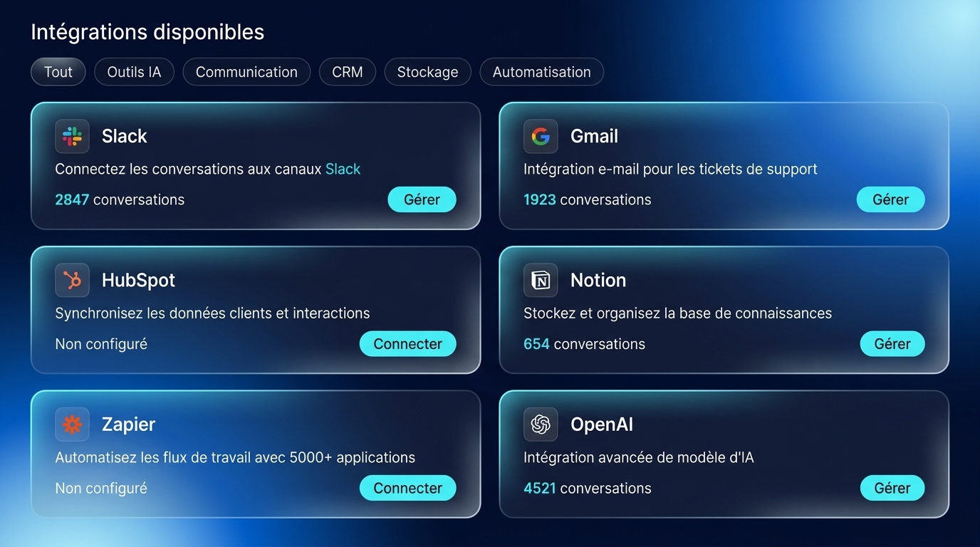Select the CRM filter chip
Screen dimensions: 980x547
[348, 72]
